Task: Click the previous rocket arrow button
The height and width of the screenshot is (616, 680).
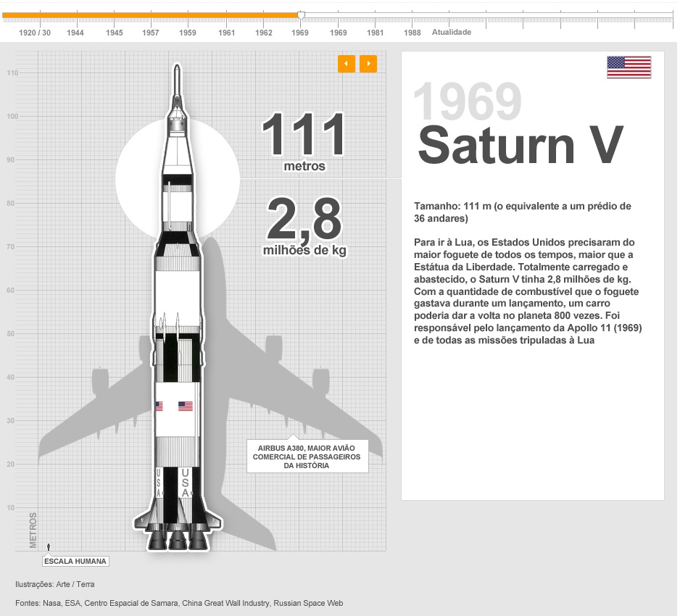Action: pyautogui.click(x=346, y=64)
